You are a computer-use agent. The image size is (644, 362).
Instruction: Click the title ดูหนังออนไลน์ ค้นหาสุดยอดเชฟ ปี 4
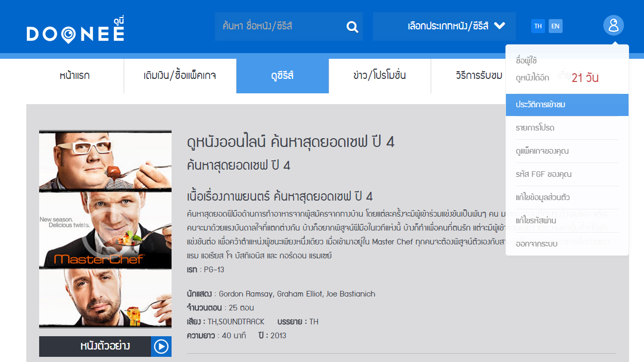coord(291,142)
